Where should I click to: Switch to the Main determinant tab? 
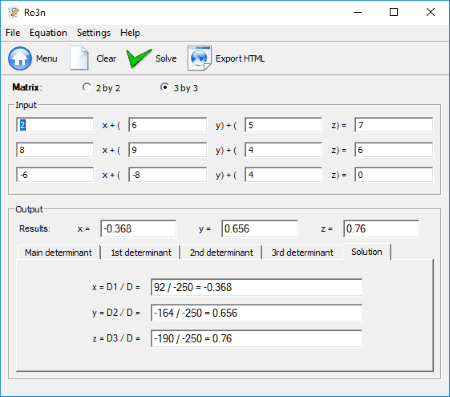tap(58, 253)
